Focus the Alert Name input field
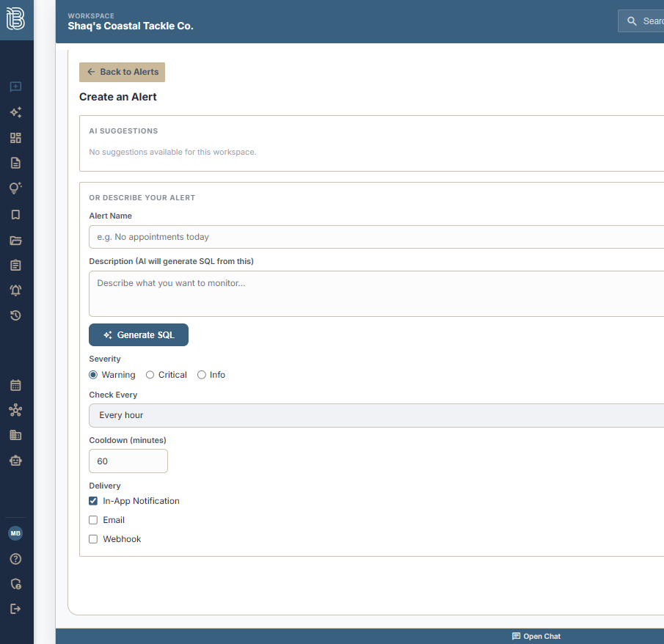This screenshot has height=644, width=664. [x=376, y=237]
